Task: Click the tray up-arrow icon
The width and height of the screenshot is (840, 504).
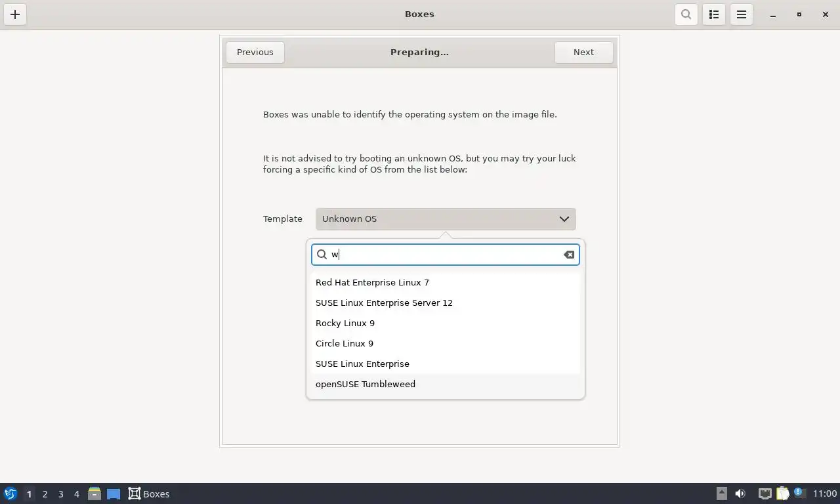Action: (x=721, y=493)
